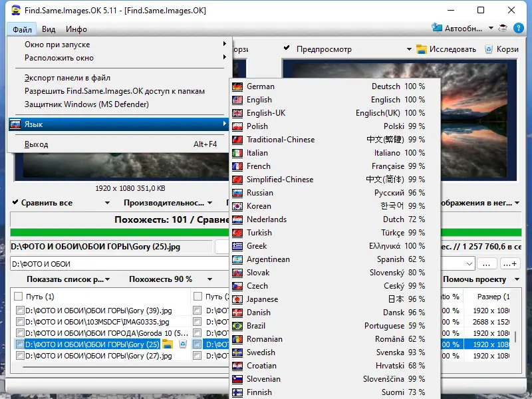Image resolution: width=532 pixels, height=399 pixels.
Task: Click the Исследовать button
Action: click(446, 49)
